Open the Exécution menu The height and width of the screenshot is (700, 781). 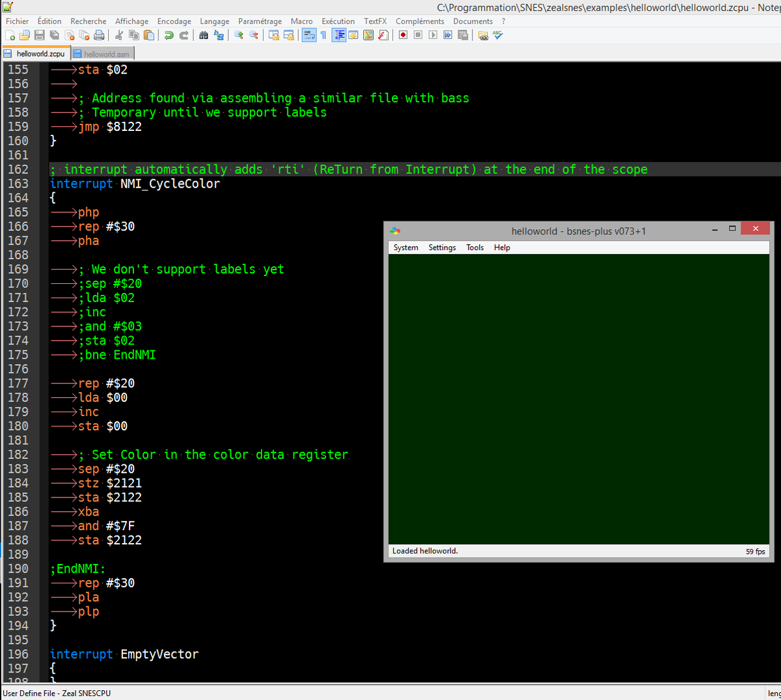(x=338, y=21)
